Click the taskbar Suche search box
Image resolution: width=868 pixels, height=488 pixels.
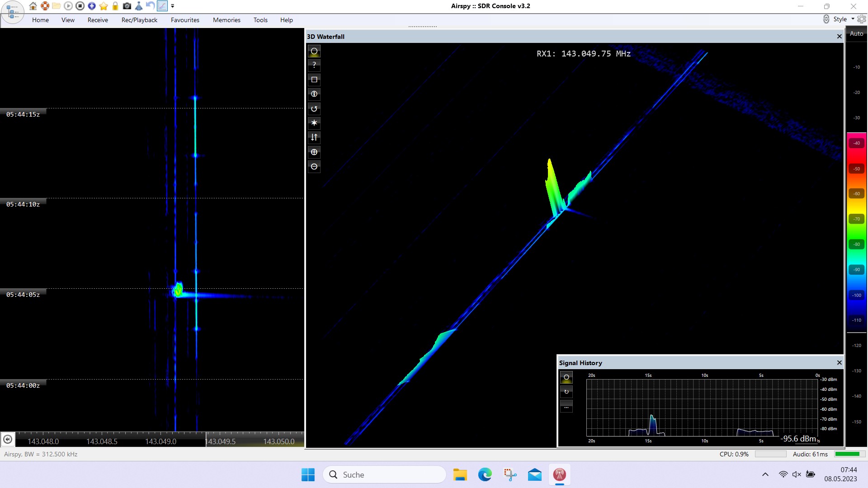385,474
